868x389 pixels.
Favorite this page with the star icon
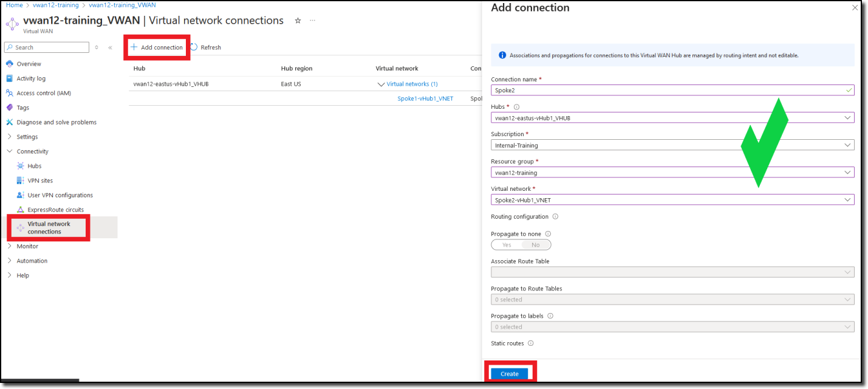[298, 21]
